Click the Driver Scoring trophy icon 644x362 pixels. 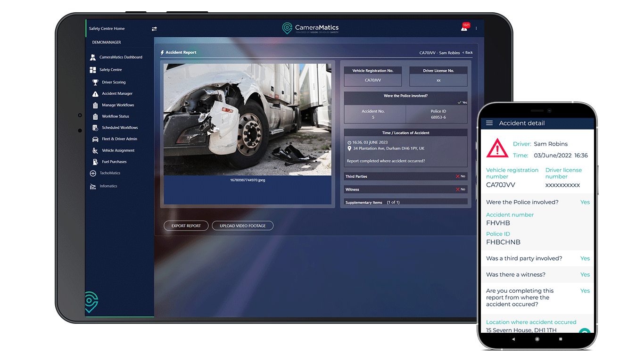click(95, 82)
